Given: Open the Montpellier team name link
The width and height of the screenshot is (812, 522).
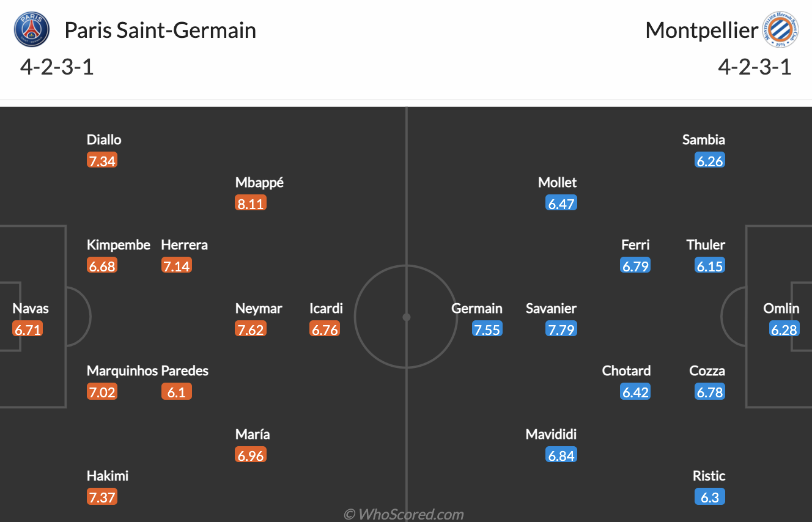Looking at the screenshot, I should pyautogui.click(x=701, y=30).
